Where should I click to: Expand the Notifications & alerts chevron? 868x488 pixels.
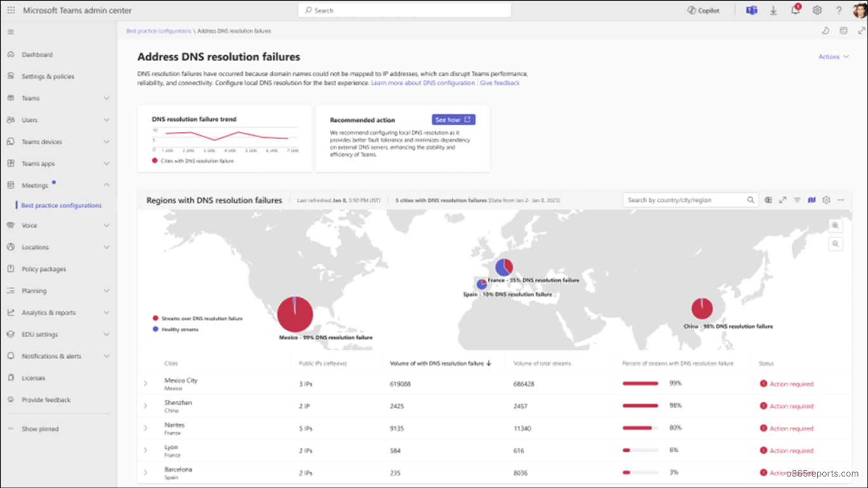point(107,356)
